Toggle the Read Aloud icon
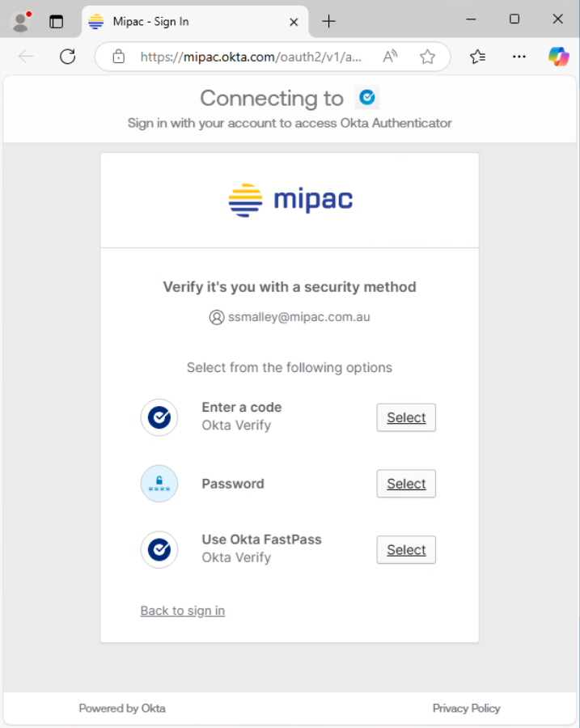 tap(391, 57)
